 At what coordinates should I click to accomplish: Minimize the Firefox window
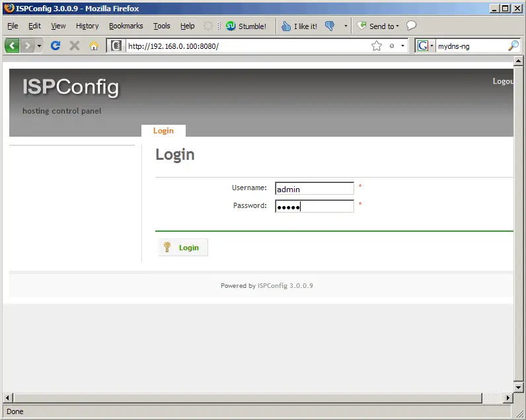coord(494,9)
